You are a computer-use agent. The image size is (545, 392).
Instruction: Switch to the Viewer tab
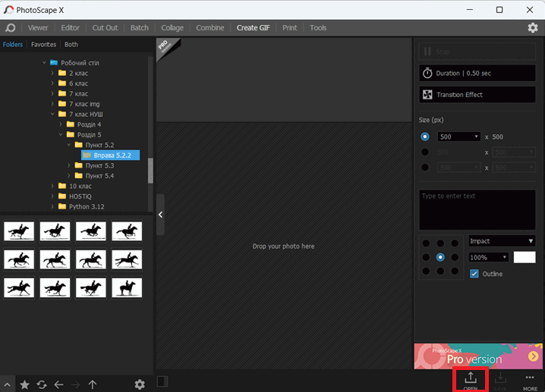pos(38,28)
